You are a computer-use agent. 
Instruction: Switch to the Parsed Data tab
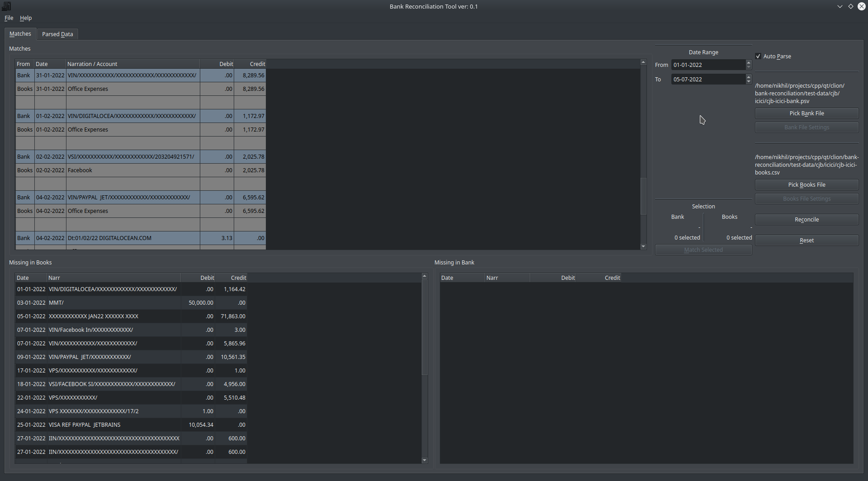(57, 34)
